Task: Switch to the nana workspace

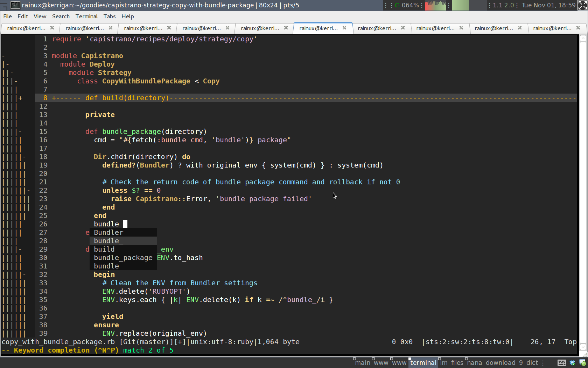Action: 474,363
